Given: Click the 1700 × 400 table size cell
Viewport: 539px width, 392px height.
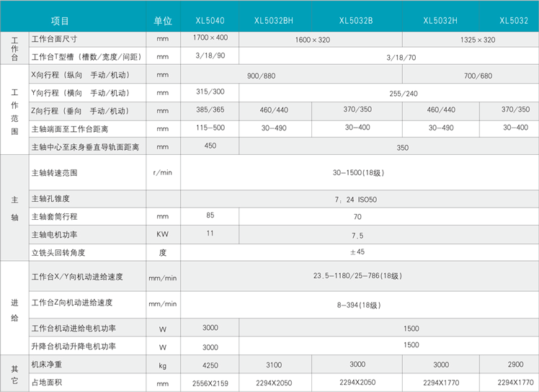Looking at the screenshot, I should (210, 37).
